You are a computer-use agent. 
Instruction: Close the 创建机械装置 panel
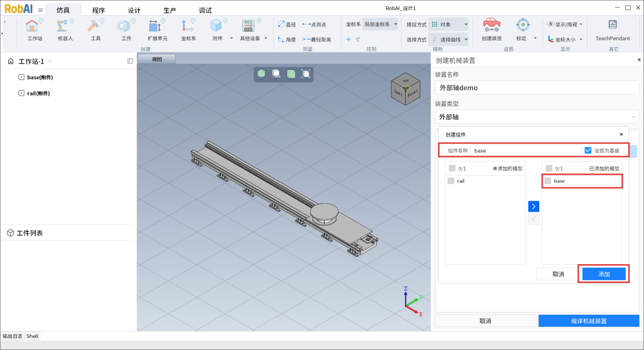(639, 60)
